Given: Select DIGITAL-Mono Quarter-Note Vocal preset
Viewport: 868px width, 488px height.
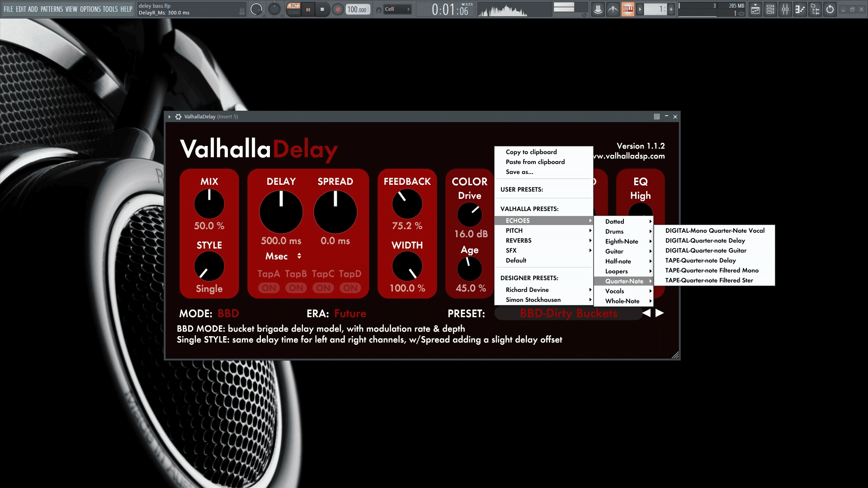Looking at the screenshot, I should (714, 230).
